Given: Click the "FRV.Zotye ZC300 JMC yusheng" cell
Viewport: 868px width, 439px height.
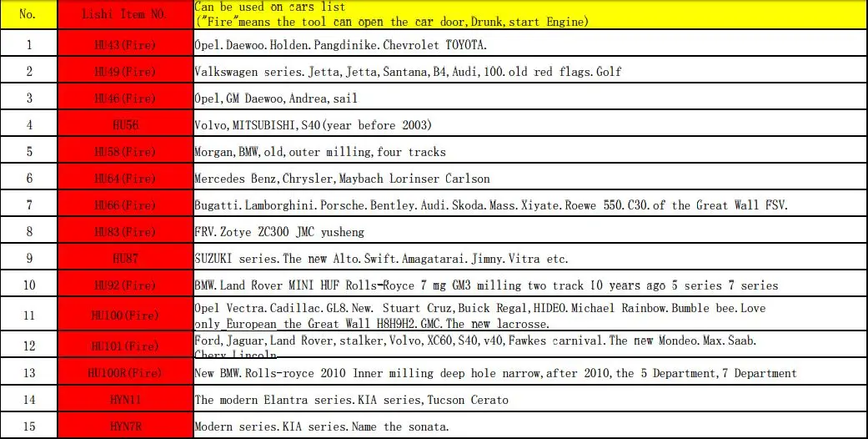Looking at the screenshot, I should click(530, 230).
